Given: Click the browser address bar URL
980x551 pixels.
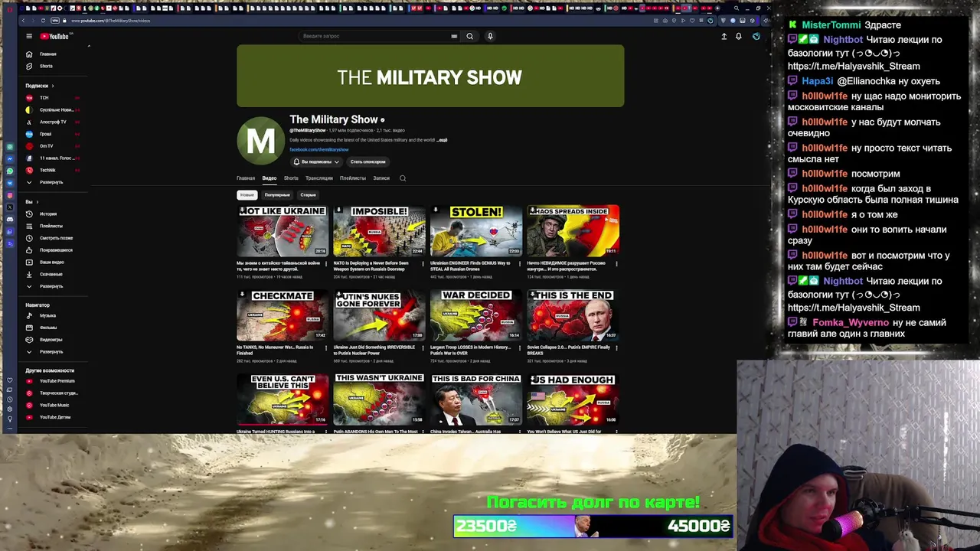Looking at the screenshot, I should click(111, 21).
